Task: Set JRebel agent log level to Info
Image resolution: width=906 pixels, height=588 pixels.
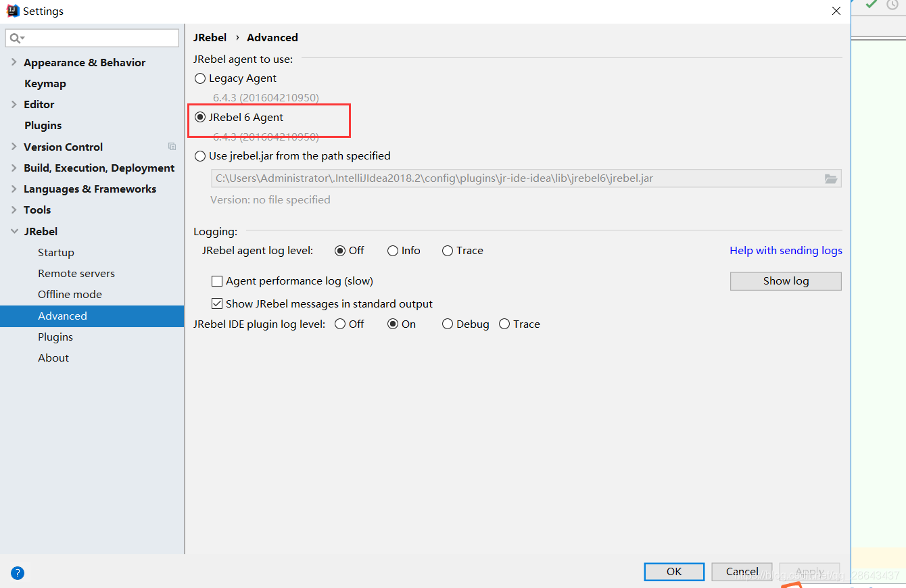Action: tap(393, 251)
